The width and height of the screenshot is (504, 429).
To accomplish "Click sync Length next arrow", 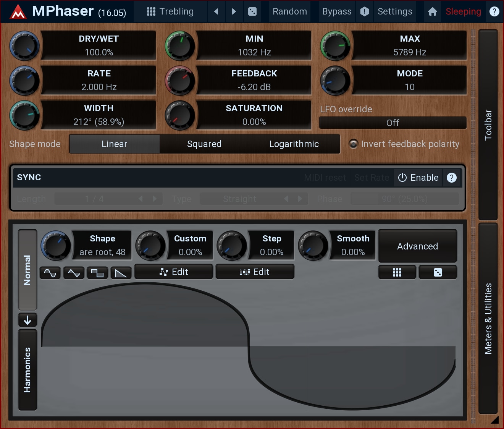I will 155,199.
